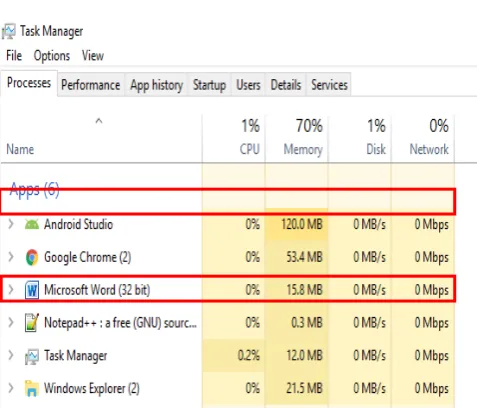Click the sort arrow above Name
Image resolution: width=477 pixels, height=408 pixels.
pyautogui.click(x=99, y=121)
